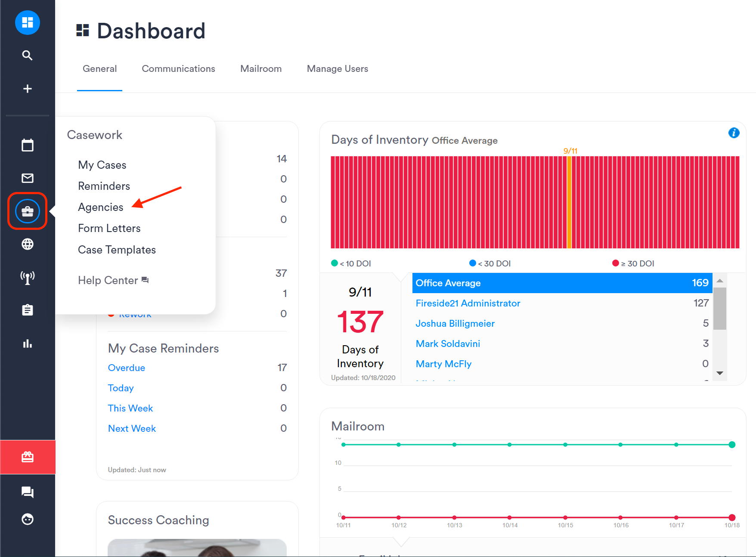Open the Overdue reminders link

tap(127, 368)
